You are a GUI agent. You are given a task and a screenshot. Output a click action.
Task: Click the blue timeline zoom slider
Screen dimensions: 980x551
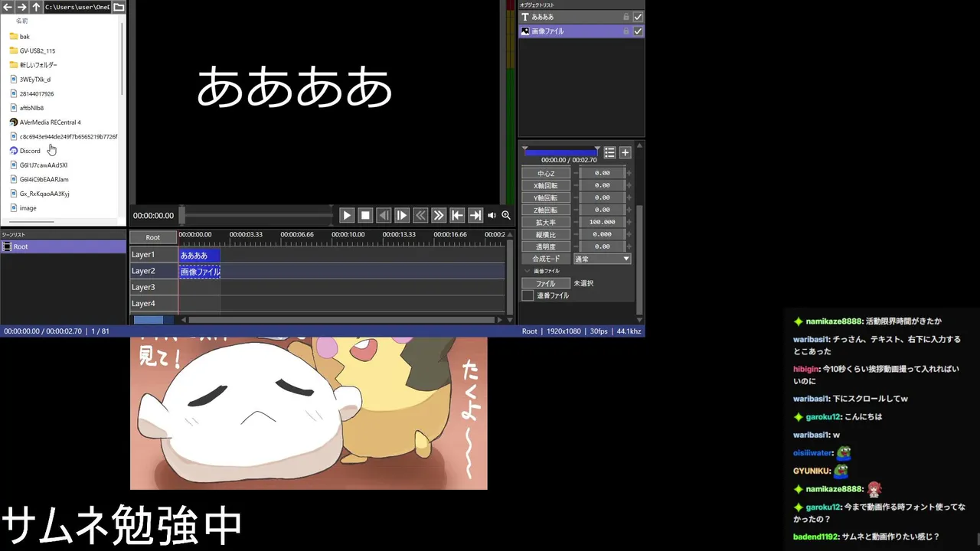tap(154, 320)
